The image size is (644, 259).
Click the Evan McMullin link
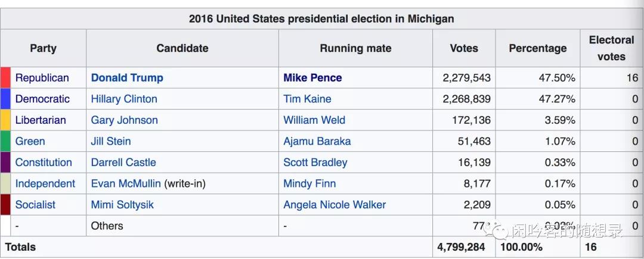126,183
